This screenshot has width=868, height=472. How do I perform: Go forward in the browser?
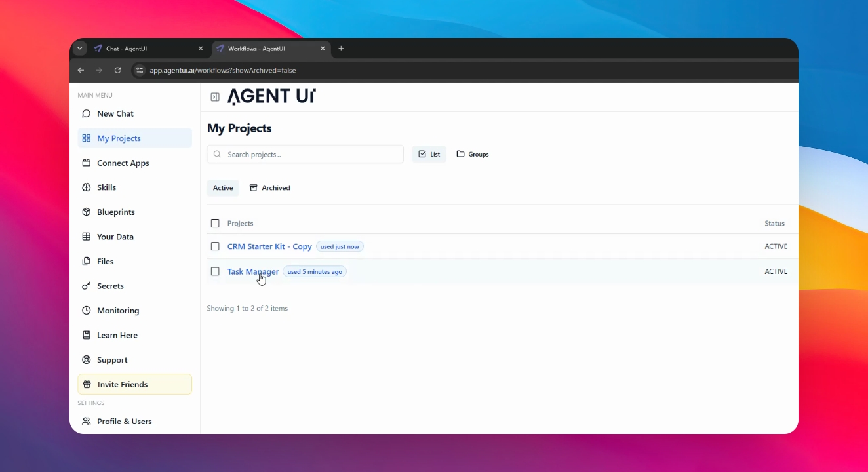(99, 70)
